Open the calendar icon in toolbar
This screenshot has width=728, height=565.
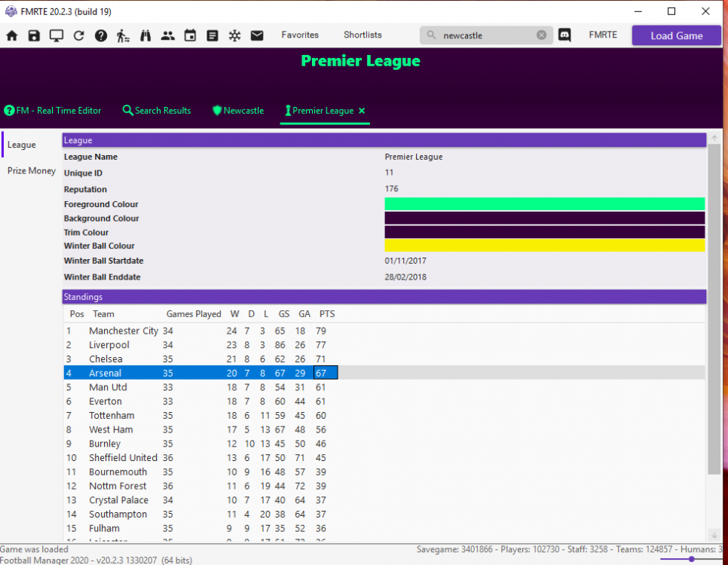(x=190, y=35)
